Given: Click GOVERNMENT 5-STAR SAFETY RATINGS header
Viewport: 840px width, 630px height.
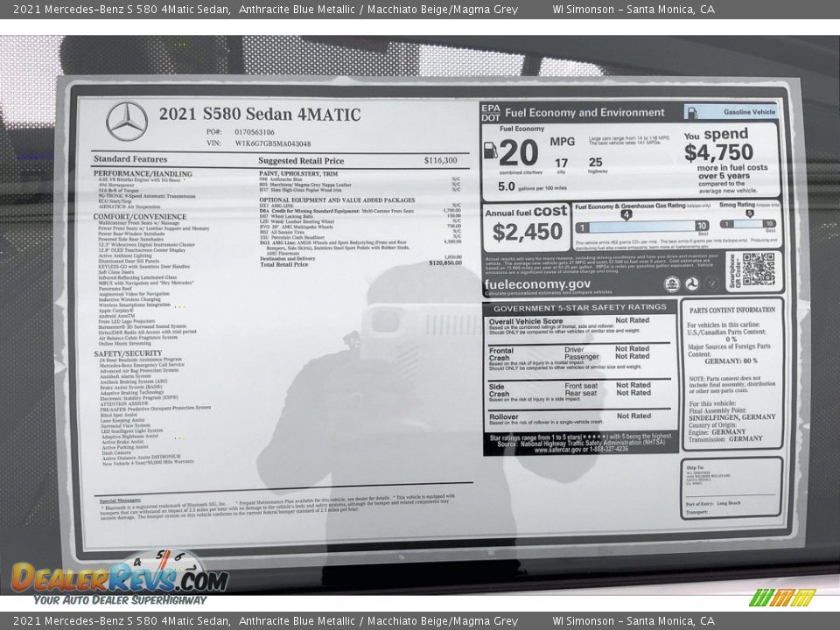Looking at the screenshot, I should [x=579, y=308].
